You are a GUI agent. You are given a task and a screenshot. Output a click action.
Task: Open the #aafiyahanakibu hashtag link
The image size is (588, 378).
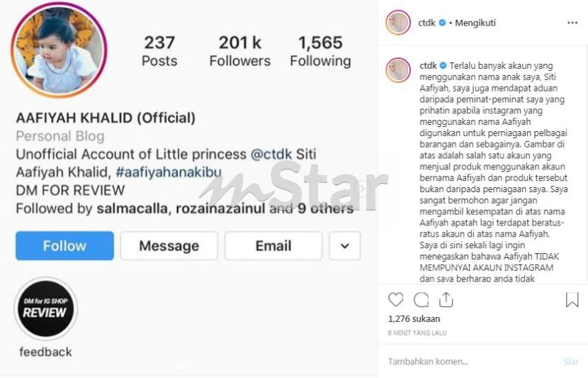coord(169,172)
